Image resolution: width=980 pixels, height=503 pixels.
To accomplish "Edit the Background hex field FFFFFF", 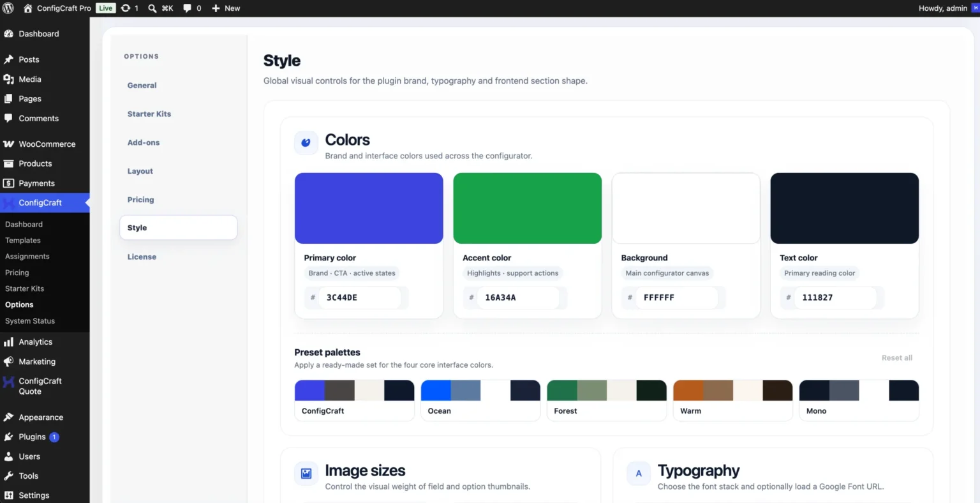I will [677, 297].
